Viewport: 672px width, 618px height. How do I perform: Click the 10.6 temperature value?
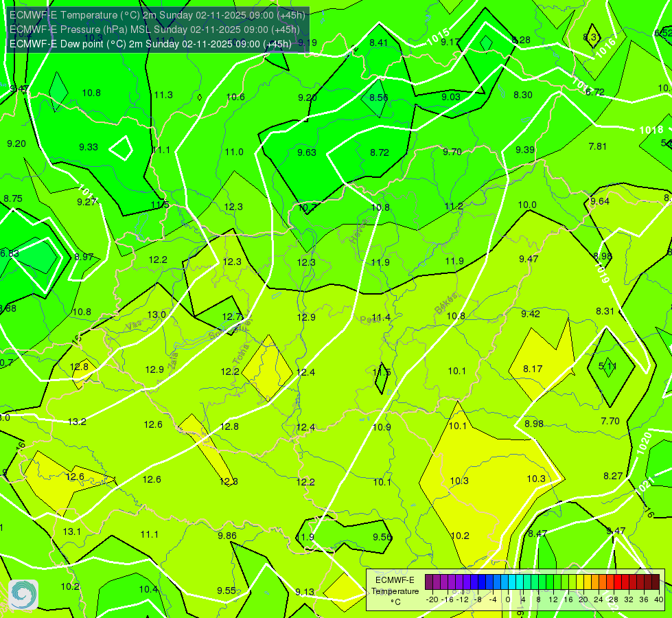click(x=235, y=97)
